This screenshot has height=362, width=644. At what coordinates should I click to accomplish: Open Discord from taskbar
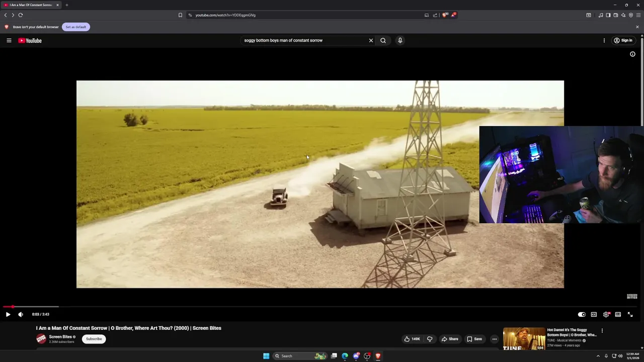[356, 356]
